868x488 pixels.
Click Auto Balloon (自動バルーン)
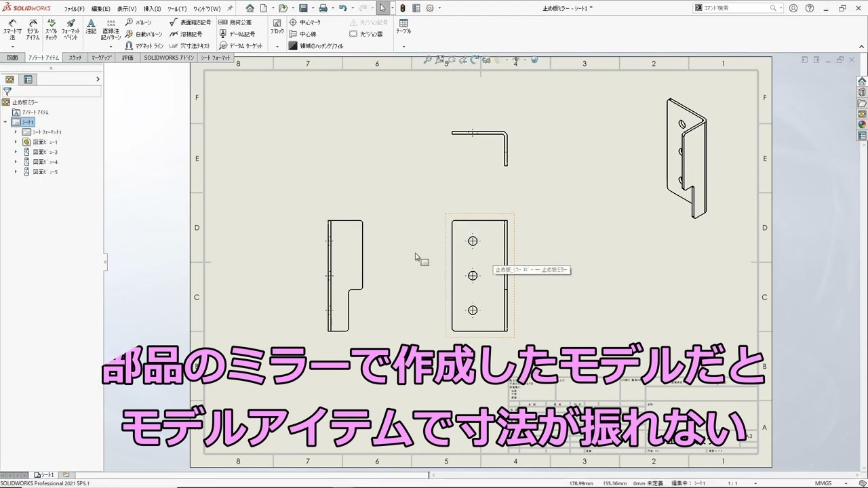[144, 34]
